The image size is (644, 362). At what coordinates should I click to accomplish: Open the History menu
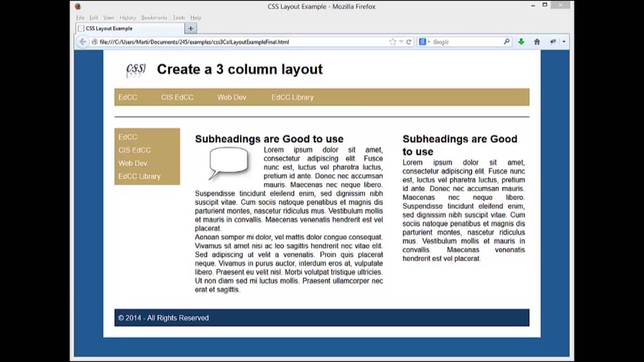[128, 18]
